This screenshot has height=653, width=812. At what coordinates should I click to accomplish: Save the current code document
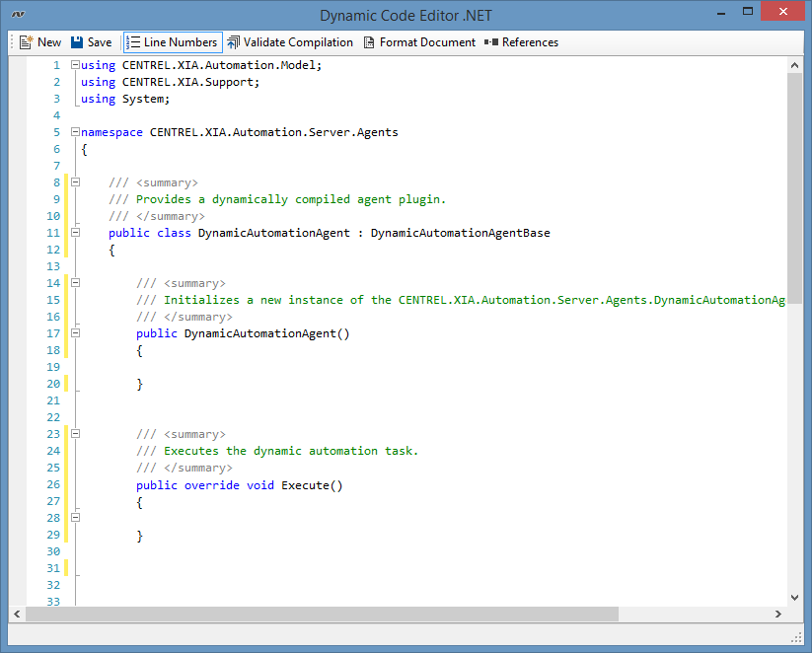[x=91, y=42]
